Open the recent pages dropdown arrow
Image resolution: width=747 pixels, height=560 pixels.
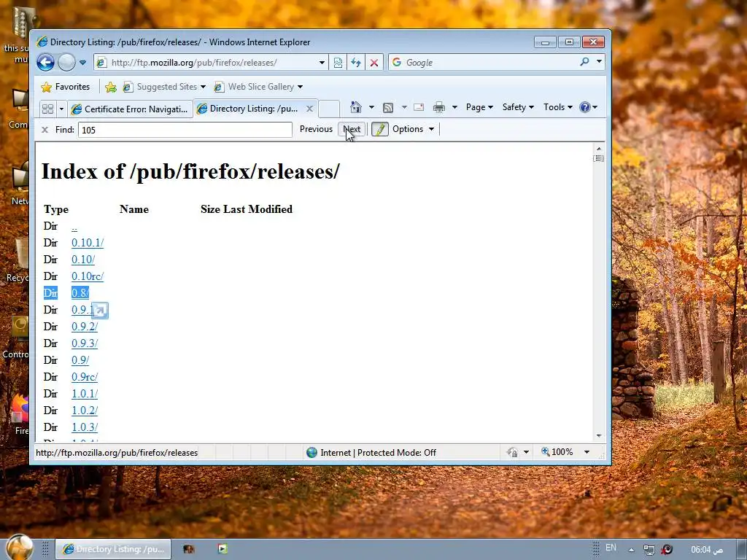pos(83,63)
